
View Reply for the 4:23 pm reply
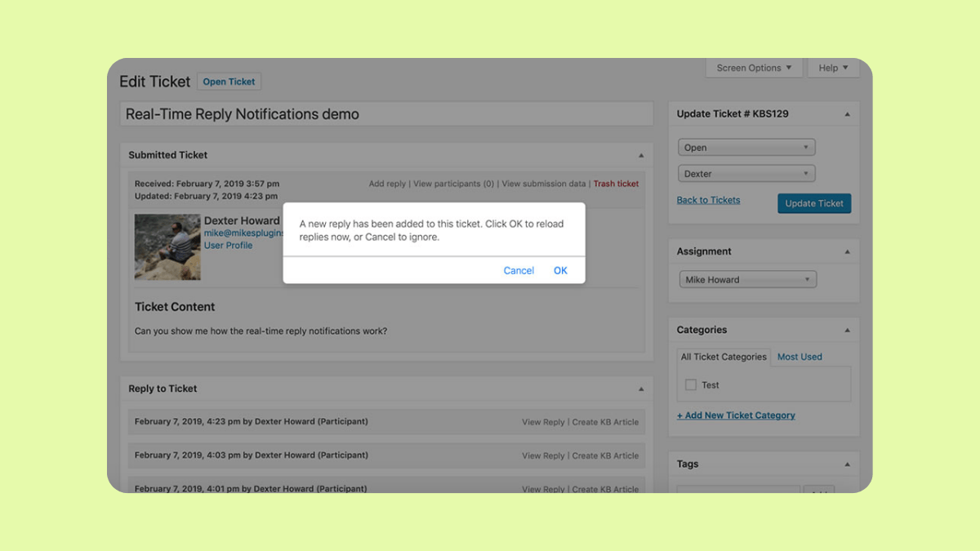[542, 422]
